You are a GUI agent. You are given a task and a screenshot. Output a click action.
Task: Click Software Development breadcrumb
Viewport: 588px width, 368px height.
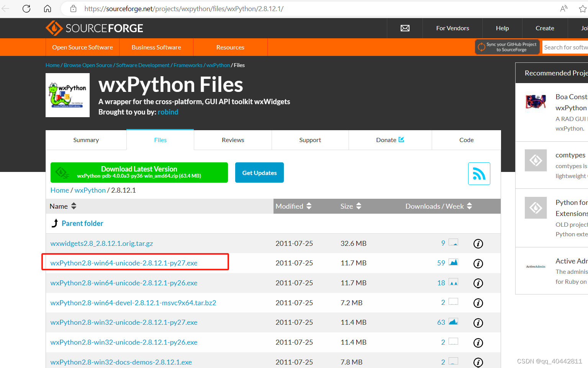coord(142,65)
